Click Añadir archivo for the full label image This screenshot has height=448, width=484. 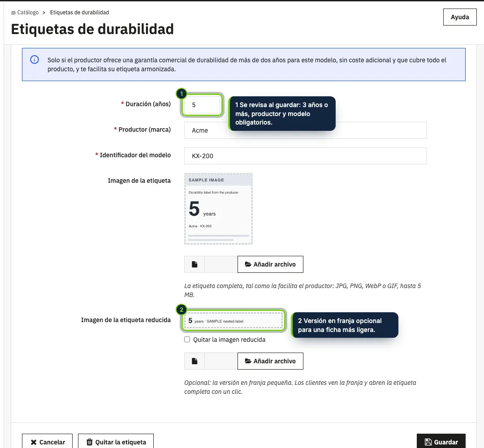pos(270,264)
